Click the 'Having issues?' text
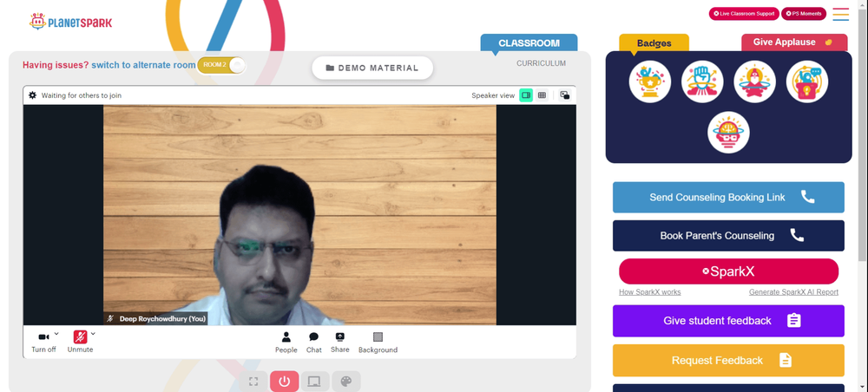 pyautogui.click(x=56, y=65)
